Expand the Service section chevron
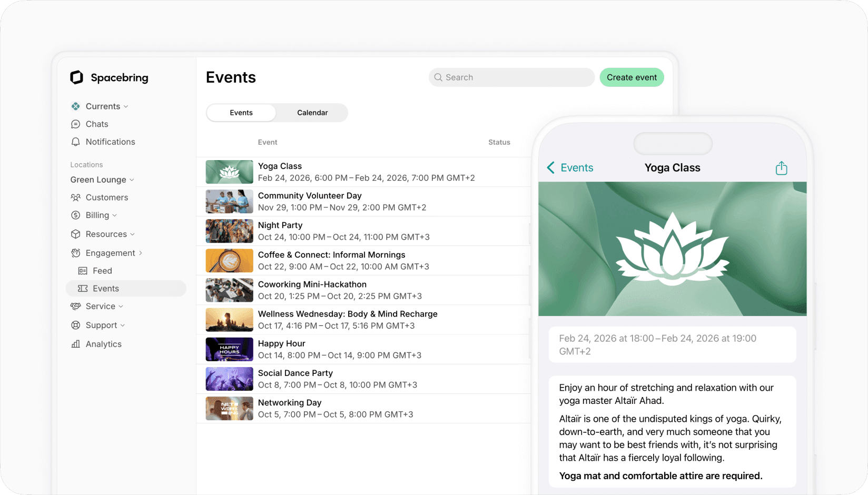 pyautogui.click(x=121, y=306)
